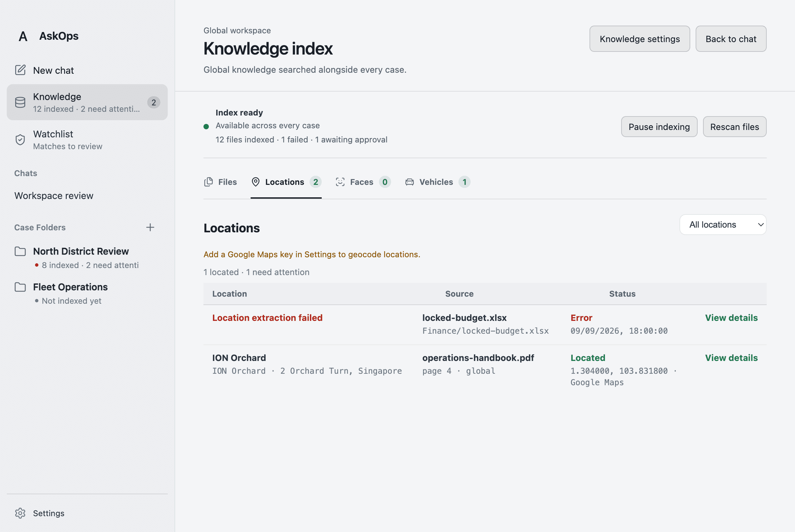Click the Locations tab pin icon

tap(256, 182)
